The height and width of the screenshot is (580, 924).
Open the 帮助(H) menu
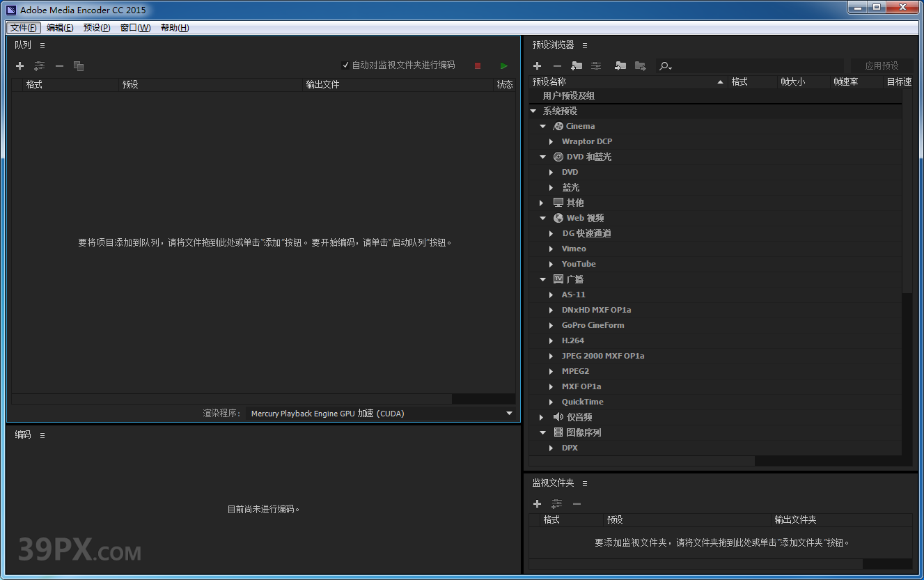coord(174,28)
